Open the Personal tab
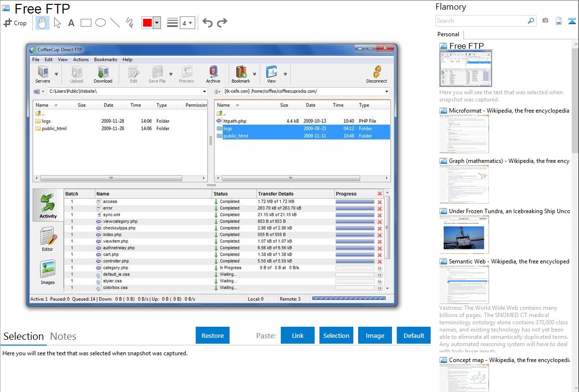The width and height of the screenshot is (579, 392). [449, 34]
